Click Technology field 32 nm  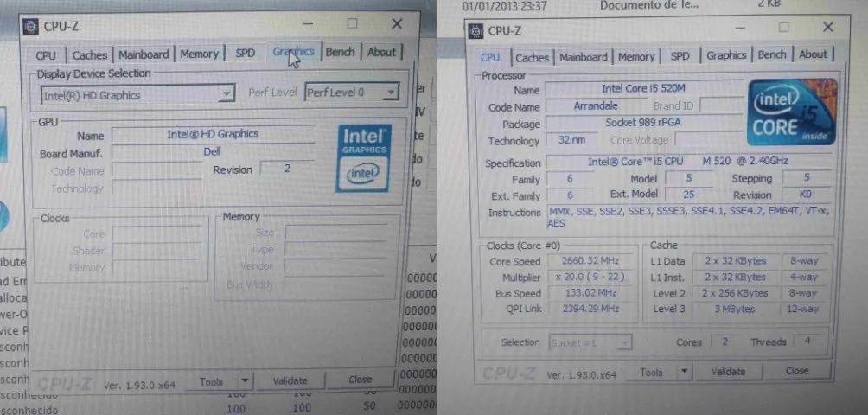tap(571, 140)
